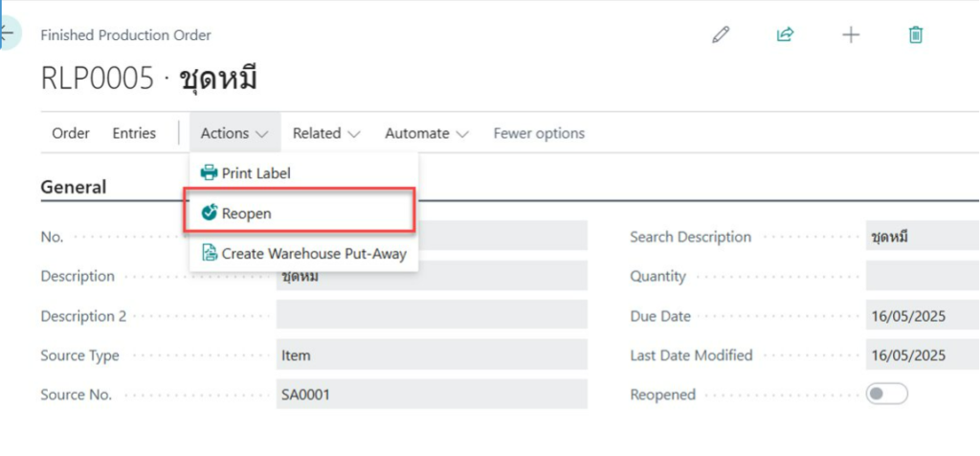Click the plus new-record icon
Screen dimensions: 980x456
click(851, 34)
